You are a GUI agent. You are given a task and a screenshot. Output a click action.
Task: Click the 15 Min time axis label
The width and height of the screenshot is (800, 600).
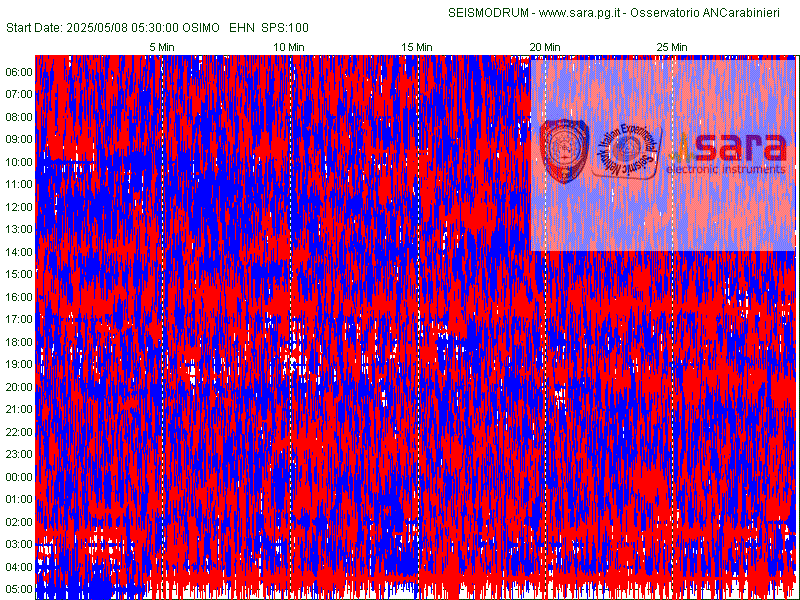click(417, 47)
